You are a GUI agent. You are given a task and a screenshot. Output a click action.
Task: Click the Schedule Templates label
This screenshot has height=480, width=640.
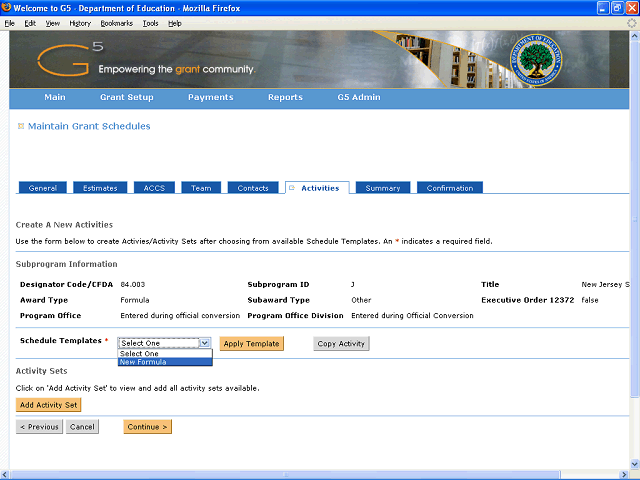coord(60,341)
